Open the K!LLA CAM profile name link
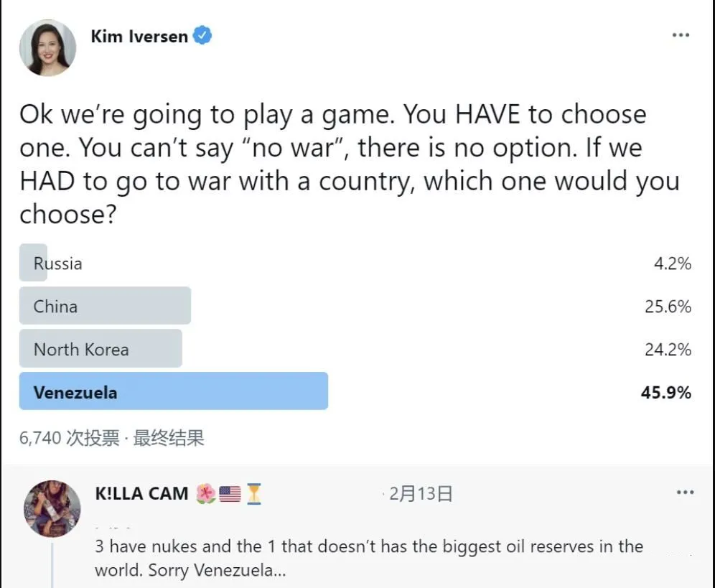This screenshot has height=588, width=715. click(x=141, y=494)
